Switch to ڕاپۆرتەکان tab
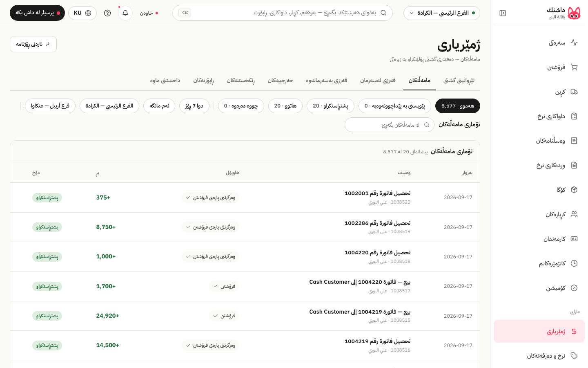This screenshot has height=368, width=588. tap(203, 81)
